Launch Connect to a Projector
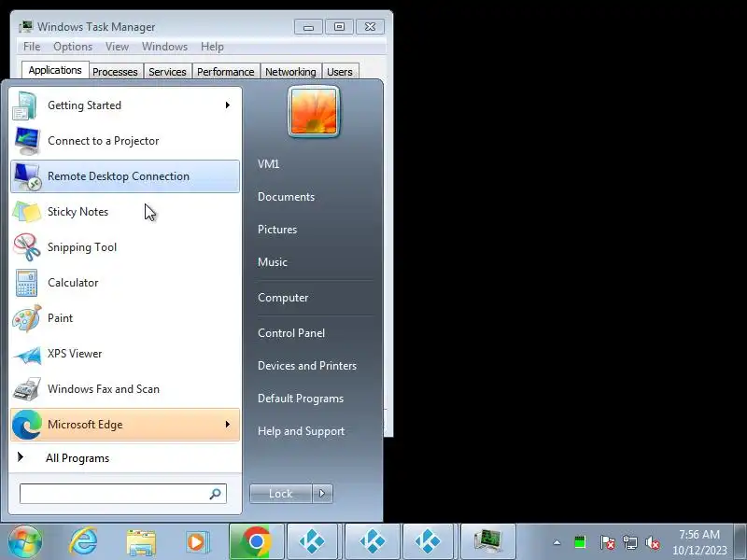The image size is (747, 560). click(125, 141)
